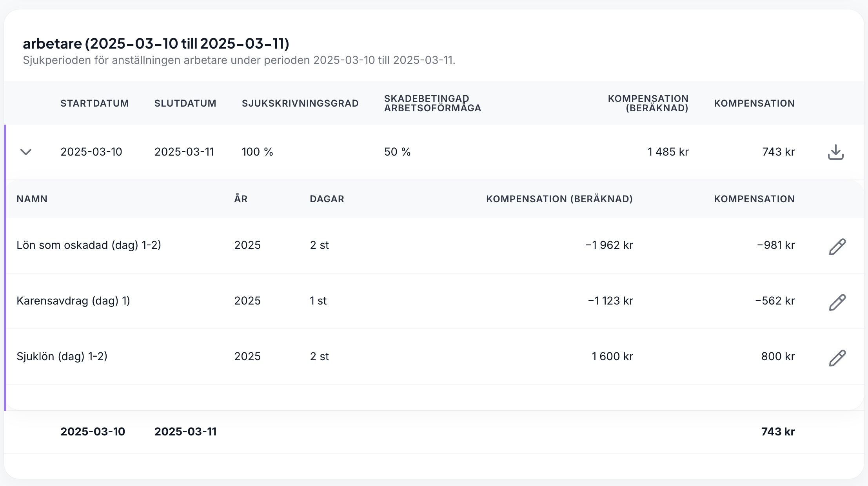Screen dimensions: 868x486
Task: Edit the Karensavdrag compensation entry
Action: coord(837,302)
